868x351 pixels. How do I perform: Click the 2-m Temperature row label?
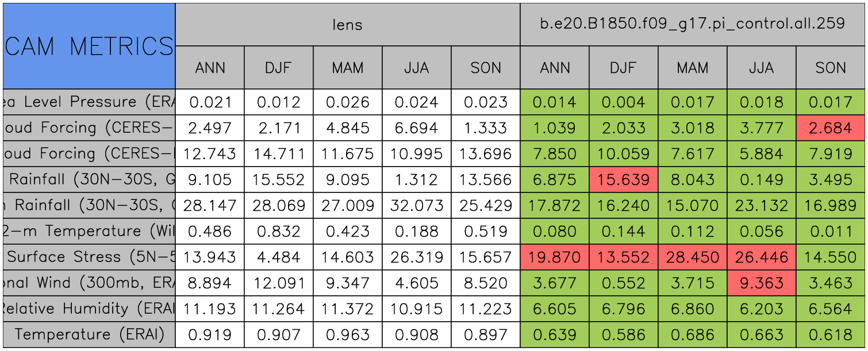(89, 232)
